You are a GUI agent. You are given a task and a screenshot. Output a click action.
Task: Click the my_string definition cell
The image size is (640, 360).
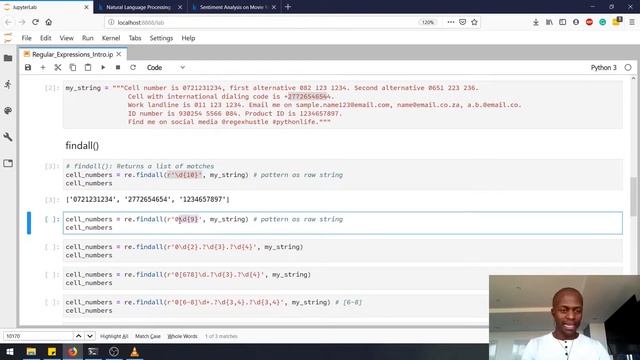coord(343,105)
